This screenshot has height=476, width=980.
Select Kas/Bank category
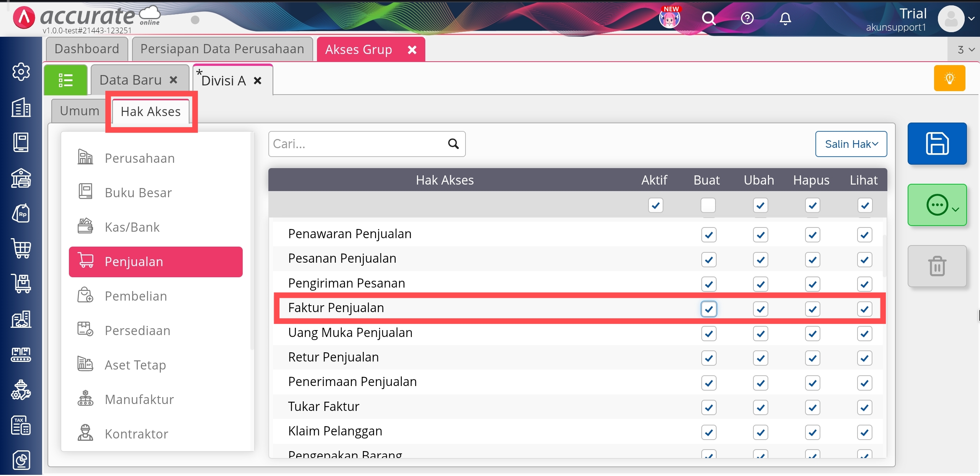point(132,227)
